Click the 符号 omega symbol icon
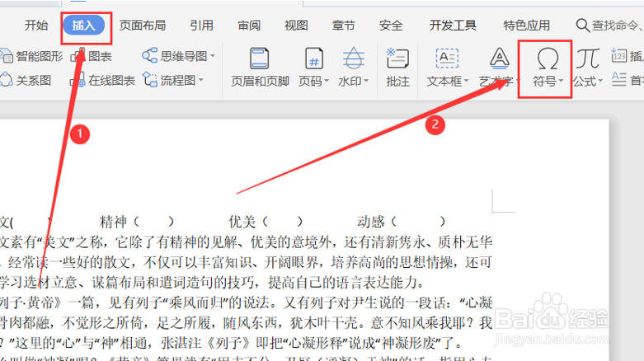Viewport: 644px width, 361px height. pos(548,59)
